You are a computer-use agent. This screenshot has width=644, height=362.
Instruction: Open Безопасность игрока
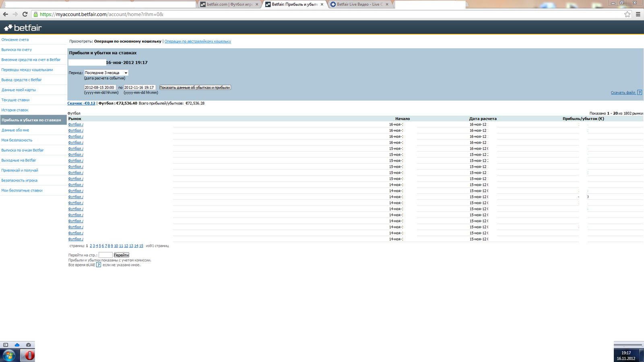pyautogui.click(x=19, y=181)
